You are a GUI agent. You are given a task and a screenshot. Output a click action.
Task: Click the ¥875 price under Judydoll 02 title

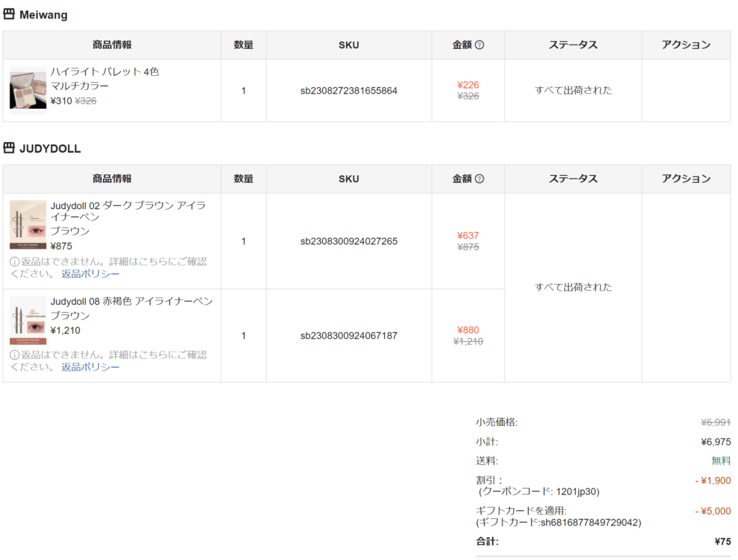(x=61, y=246)
